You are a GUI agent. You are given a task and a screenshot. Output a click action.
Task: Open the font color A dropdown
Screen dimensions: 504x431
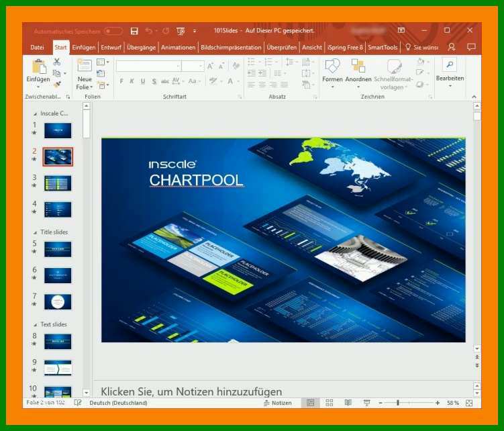[233, 81]
